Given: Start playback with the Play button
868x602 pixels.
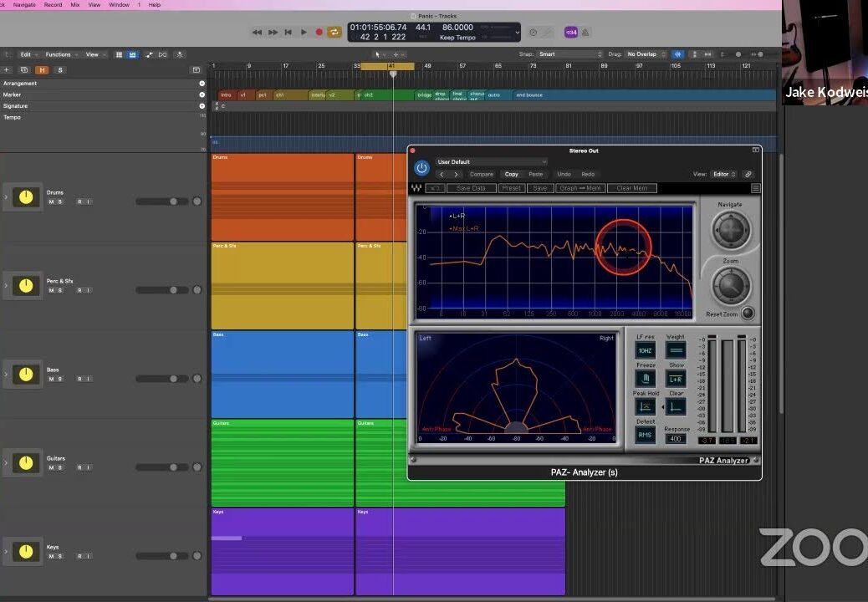Looking at the screenshot, I should point(304,32).
